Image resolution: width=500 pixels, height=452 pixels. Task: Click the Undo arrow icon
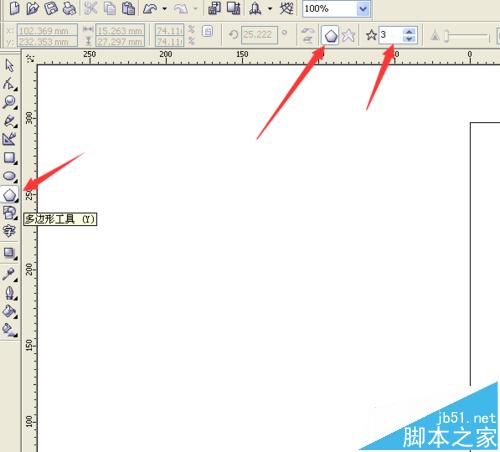pos(150,9)
